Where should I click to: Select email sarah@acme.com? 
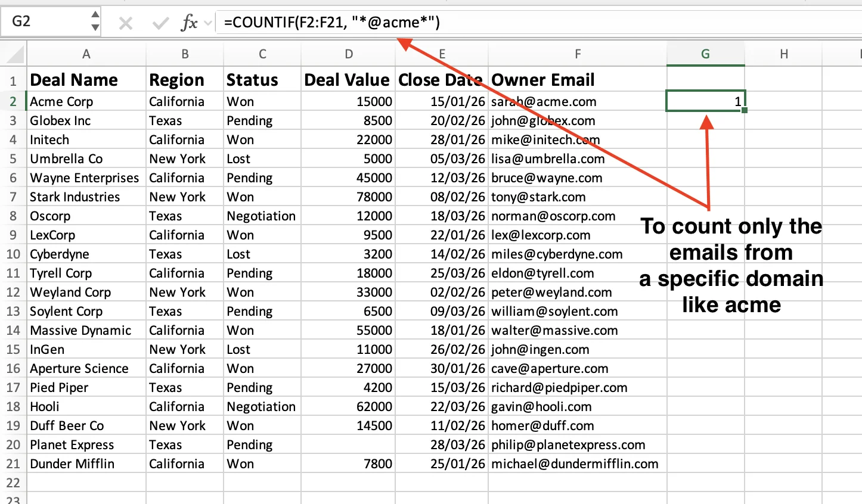point(578,102)
